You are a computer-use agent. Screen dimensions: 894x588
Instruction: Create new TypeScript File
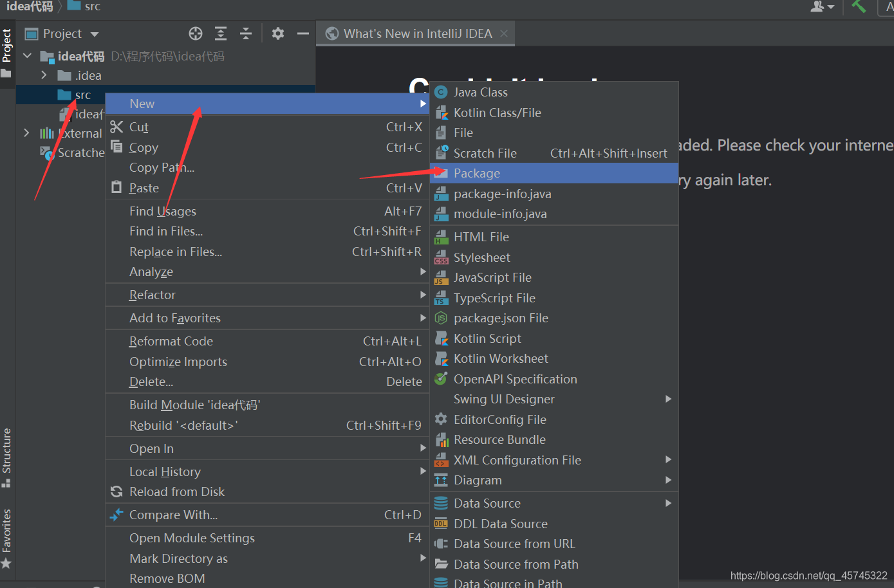(x=554, y=298)
